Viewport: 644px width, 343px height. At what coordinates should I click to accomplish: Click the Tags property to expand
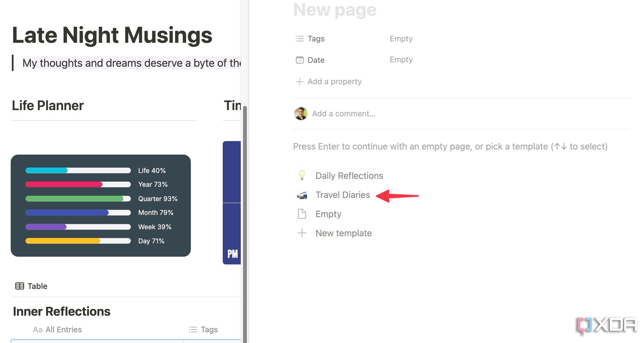click(x=316, y=38)
